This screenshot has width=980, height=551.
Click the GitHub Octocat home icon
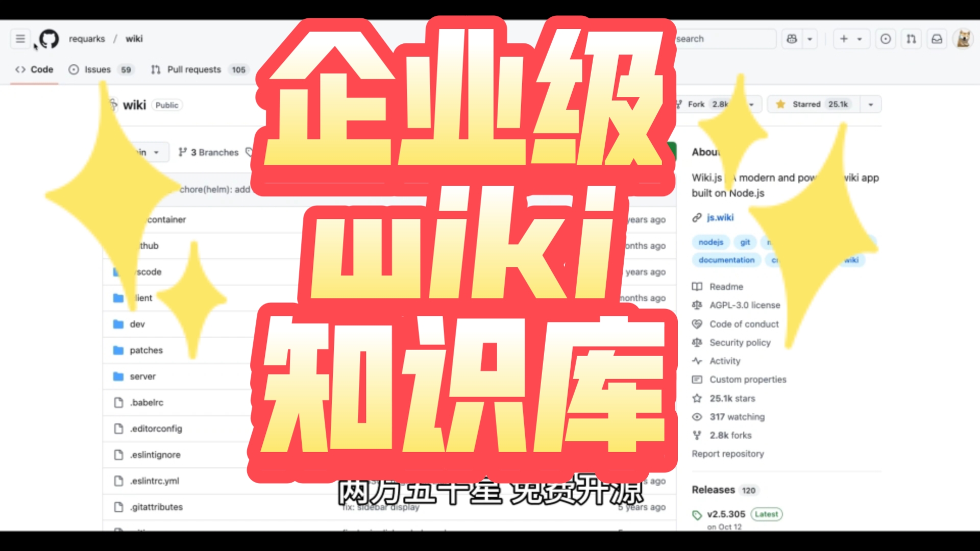pyautogui.click(x=48, y=38)
